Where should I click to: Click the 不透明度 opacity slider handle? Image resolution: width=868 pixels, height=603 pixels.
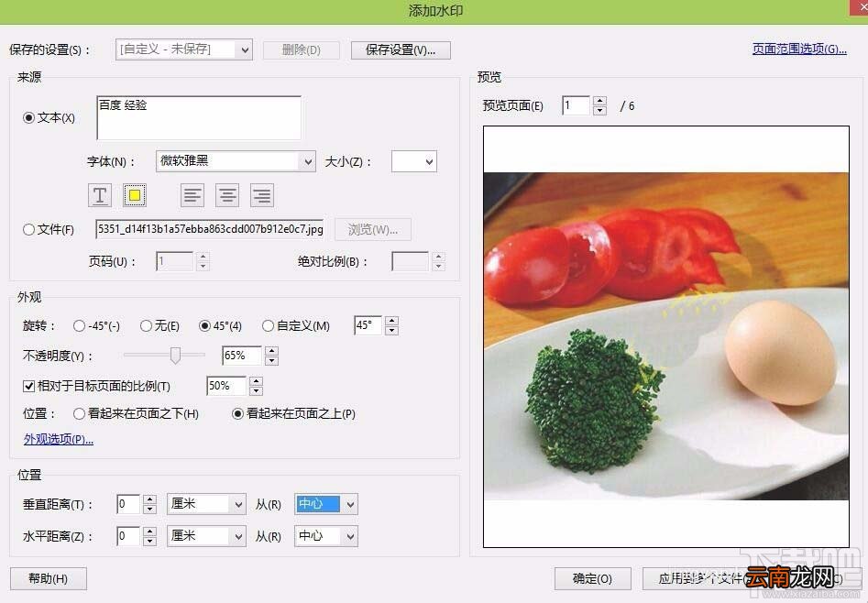[175, 356]
